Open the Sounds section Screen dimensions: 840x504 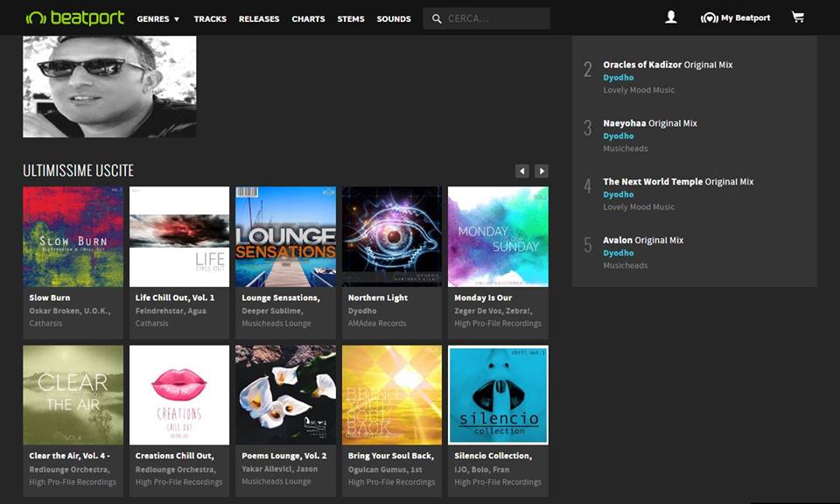(x=394, y=18)
